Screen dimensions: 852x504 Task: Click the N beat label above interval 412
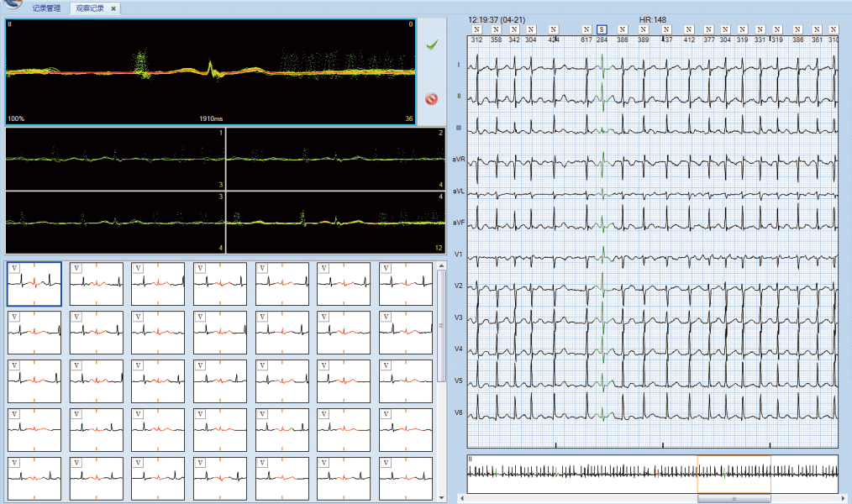tap(688, 30)
